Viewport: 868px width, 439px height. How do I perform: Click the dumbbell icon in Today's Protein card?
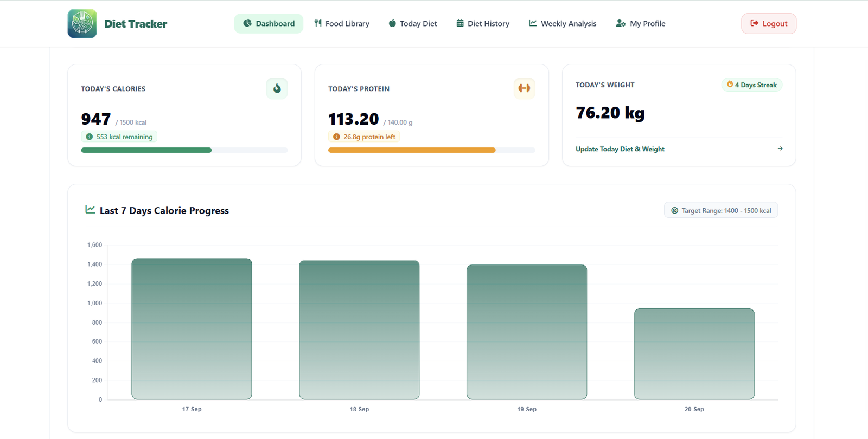pyautogui.click(x=524, y=88)
